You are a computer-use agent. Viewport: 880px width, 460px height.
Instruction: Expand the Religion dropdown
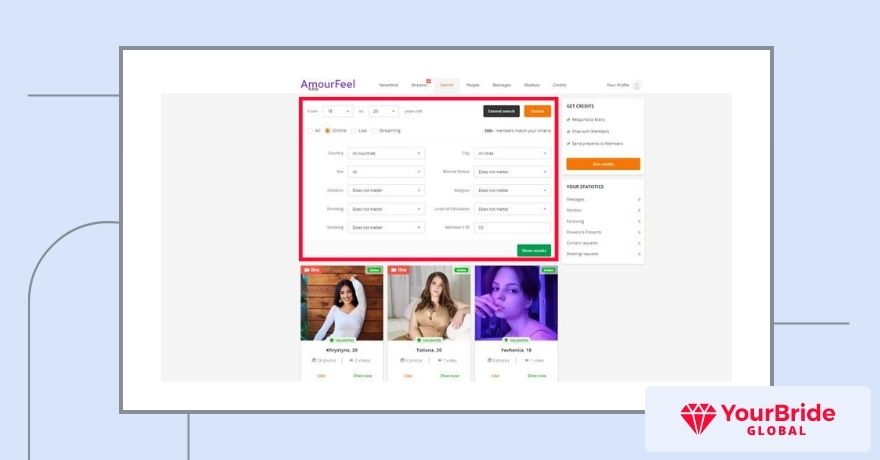(512, 190)
